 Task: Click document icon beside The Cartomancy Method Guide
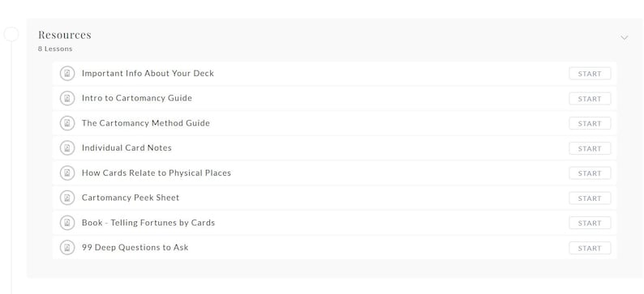coord(67,123)
